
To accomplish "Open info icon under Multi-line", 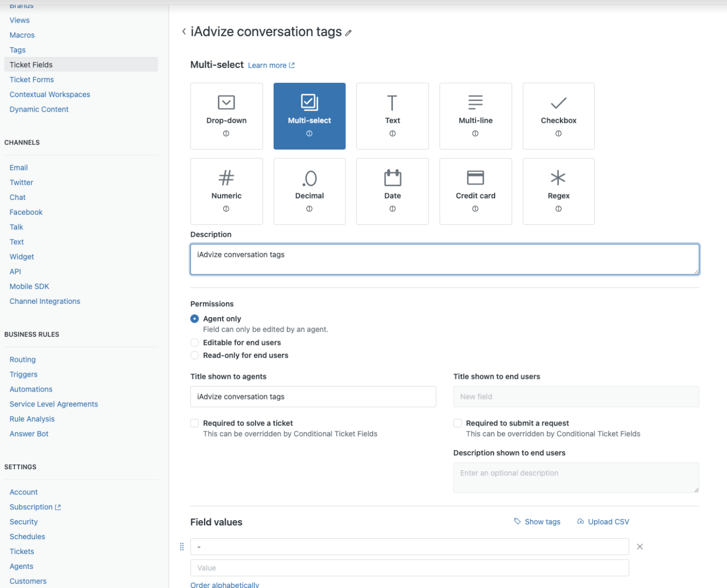I will (x=476, y=134).
